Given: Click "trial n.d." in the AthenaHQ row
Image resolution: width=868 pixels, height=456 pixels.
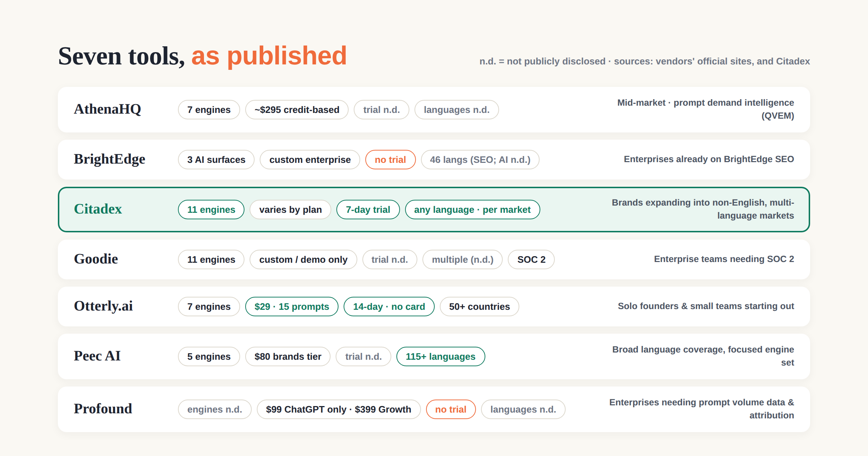Looking at the screenshot, I should click(382, 110).
